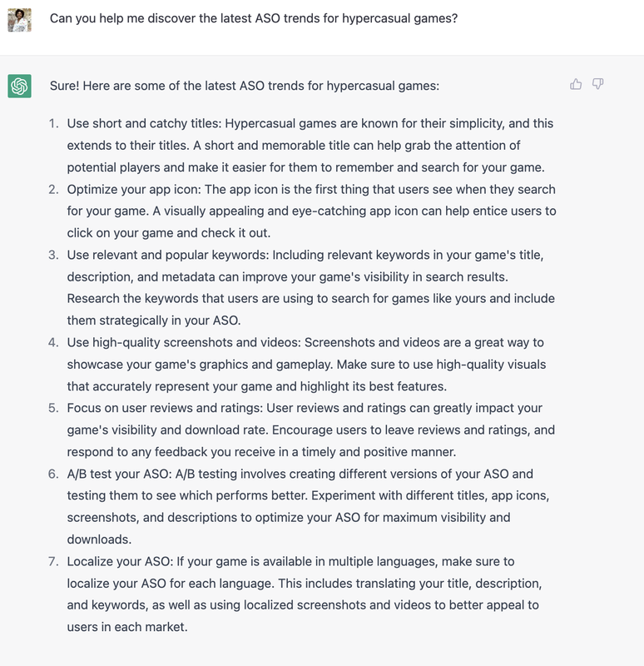Click the user profile photo avatar
The image size is (644, 666).
(x=19, y=20)
